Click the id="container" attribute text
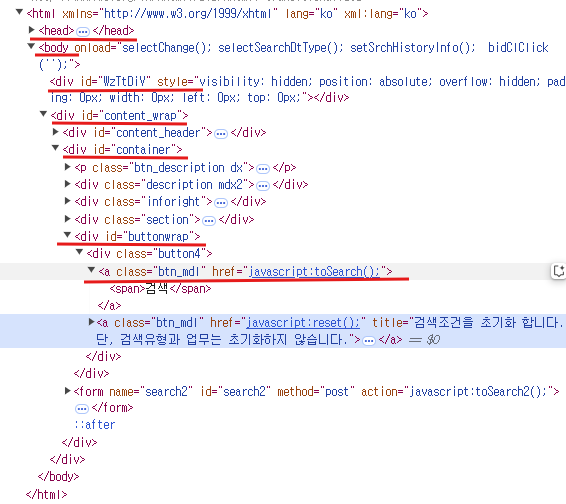 point(135,149)
